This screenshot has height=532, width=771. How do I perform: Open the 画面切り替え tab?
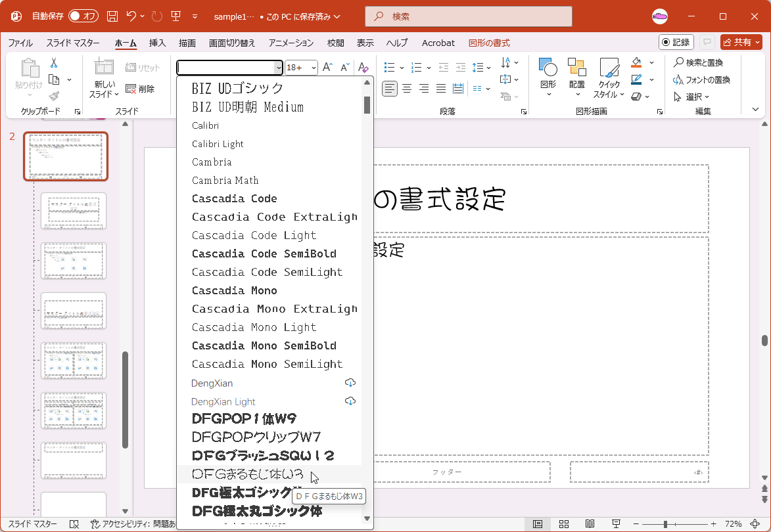pos(232,43)
